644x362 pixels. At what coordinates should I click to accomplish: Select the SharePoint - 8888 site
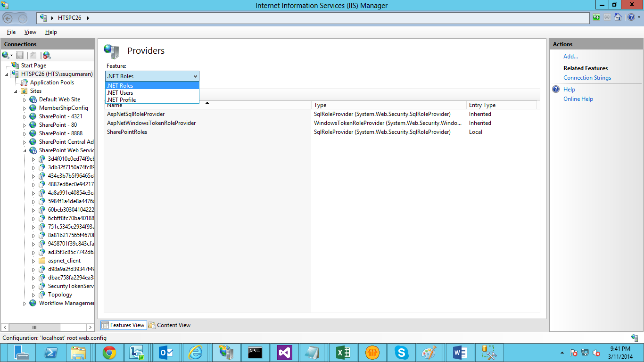click(61, 133)
